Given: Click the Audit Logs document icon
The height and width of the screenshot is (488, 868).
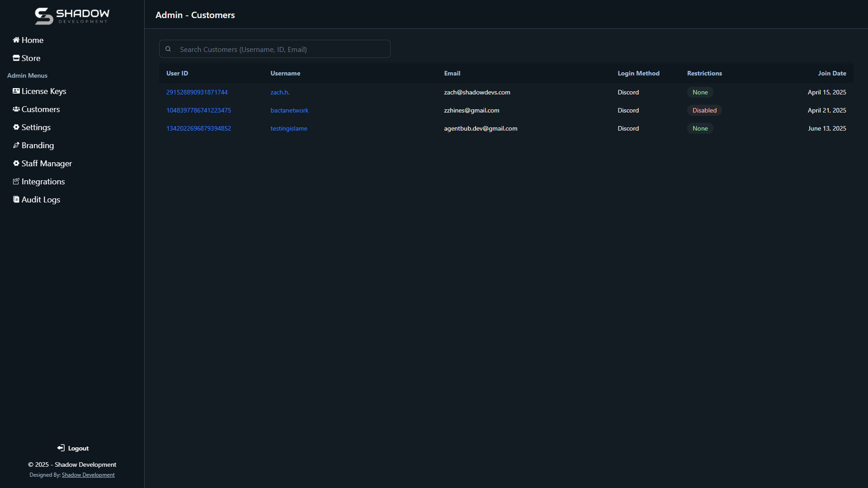Looking at the screenshot, I should (x=16, y=200).
